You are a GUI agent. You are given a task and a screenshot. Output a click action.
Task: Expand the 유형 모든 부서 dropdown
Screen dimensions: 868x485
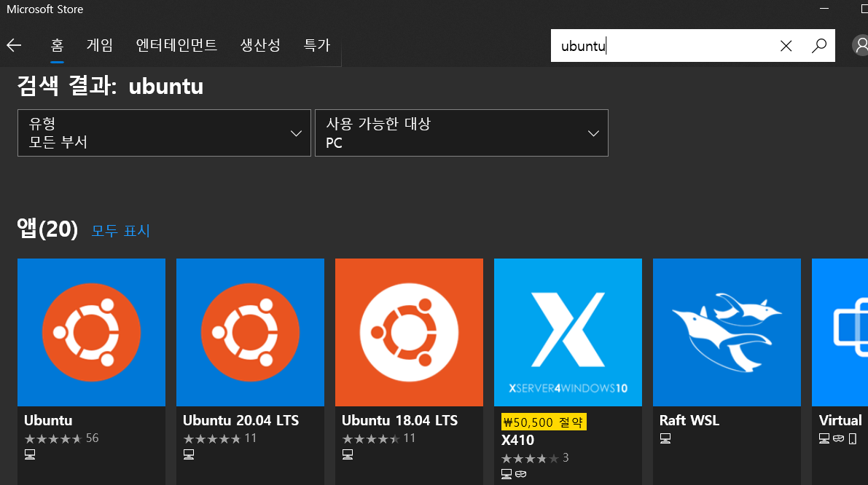click(165, 133)
